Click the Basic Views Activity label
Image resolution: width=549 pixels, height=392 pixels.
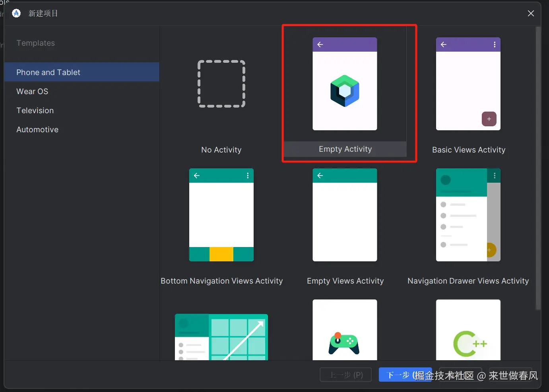pos(469,150)
